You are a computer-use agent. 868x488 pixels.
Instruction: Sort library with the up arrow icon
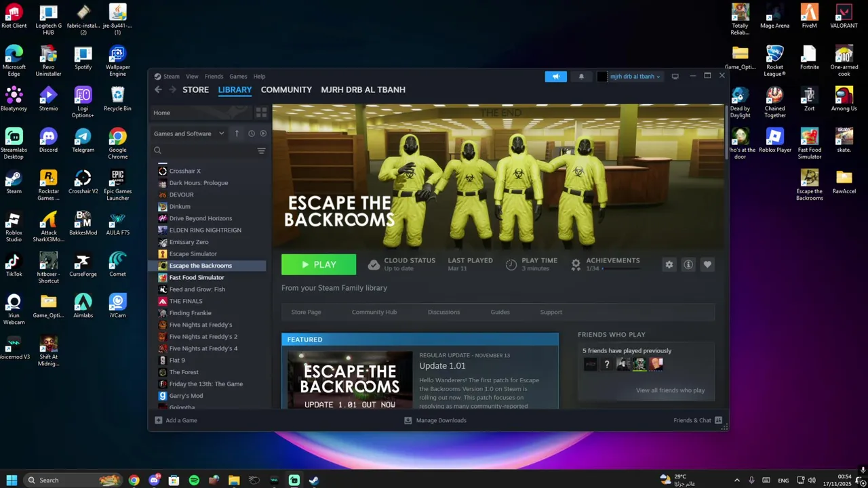click(237, 134)
